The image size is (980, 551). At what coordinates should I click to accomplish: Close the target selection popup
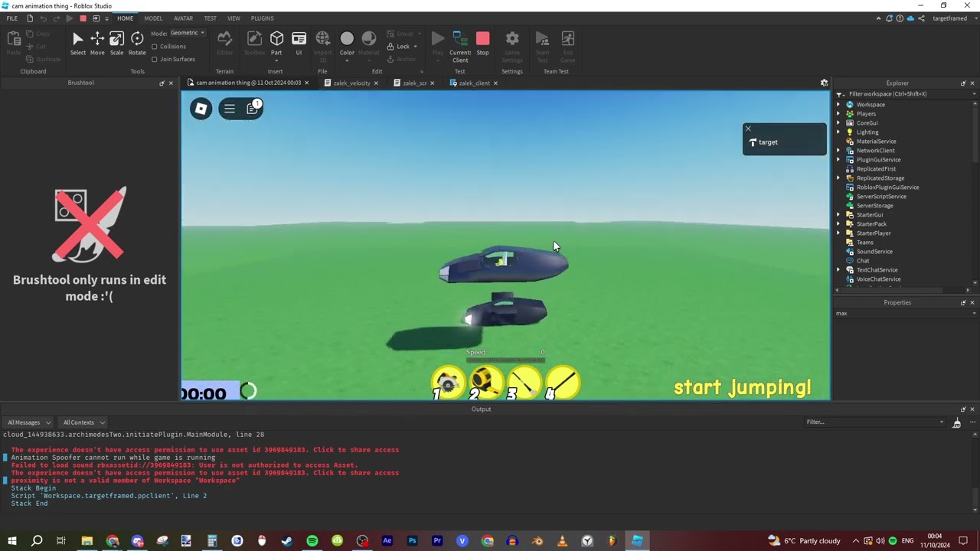point(748,129)
